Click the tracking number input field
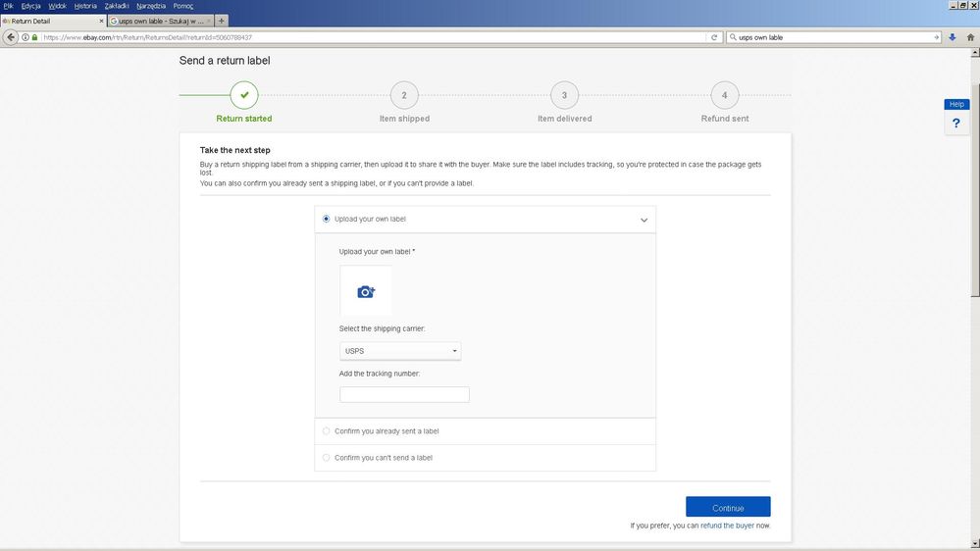Screen dimensions: 980x551 (404, 394)
